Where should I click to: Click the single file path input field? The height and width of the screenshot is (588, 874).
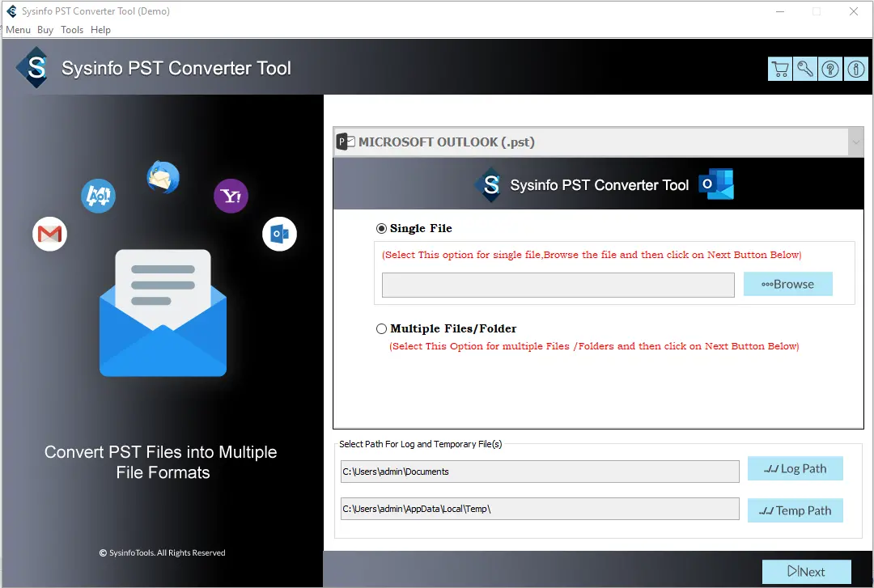pos(558,285)
